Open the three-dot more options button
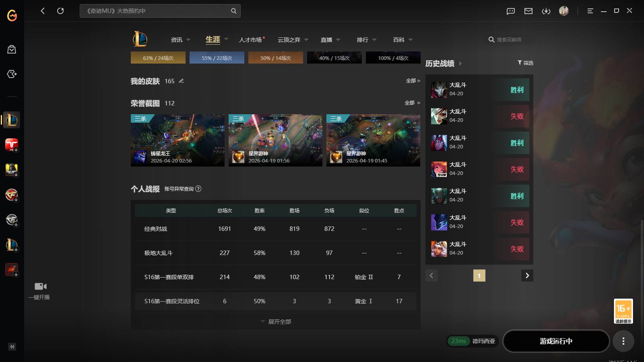Viewport: 644px width, 362px height. pyautogui.click(x=623, y=341)
